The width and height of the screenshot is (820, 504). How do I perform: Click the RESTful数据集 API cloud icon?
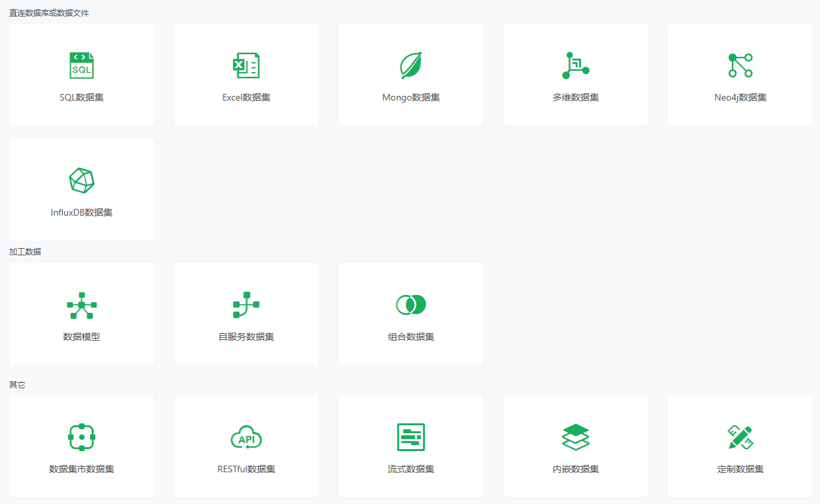click(246, 438)
